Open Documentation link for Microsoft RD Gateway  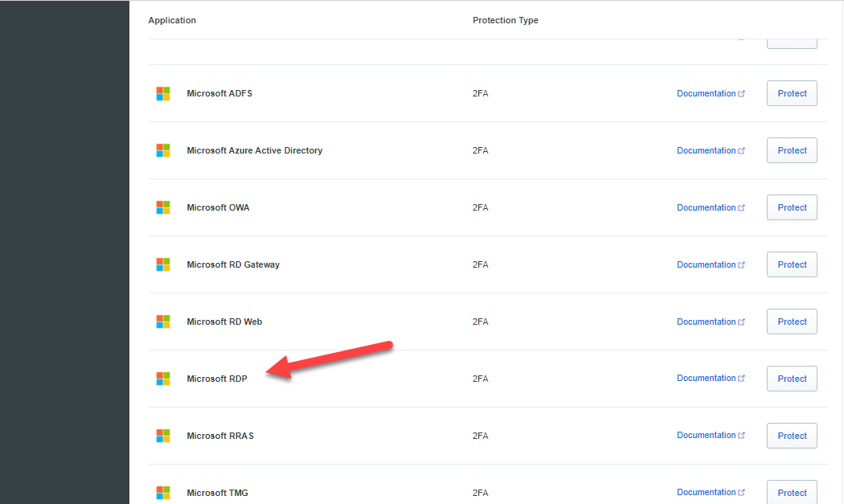pos(711,265)
